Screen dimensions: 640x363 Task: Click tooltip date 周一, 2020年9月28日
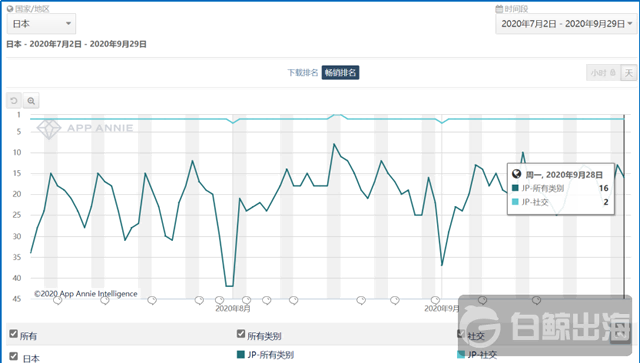564,175
